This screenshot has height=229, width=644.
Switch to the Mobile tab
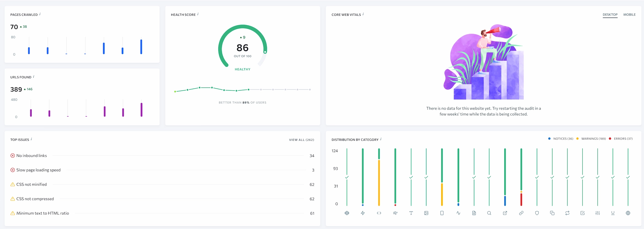(x=629, y=14)
